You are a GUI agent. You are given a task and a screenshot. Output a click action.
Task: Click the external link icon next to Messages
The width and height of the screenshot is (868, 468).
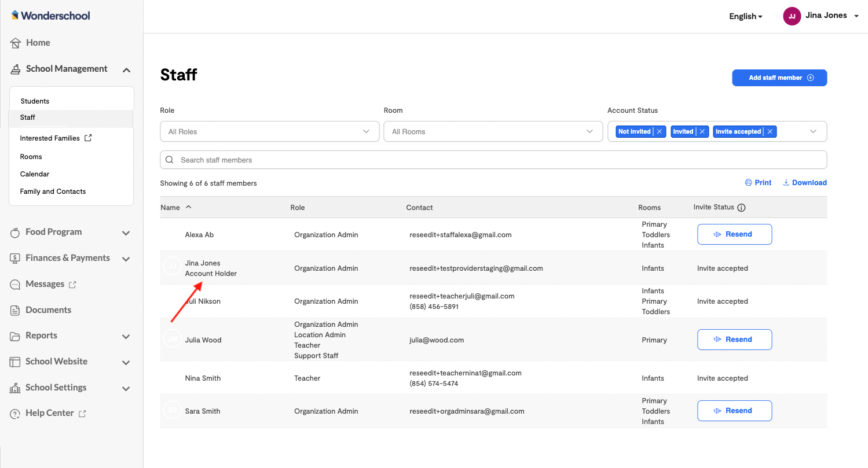72,284
